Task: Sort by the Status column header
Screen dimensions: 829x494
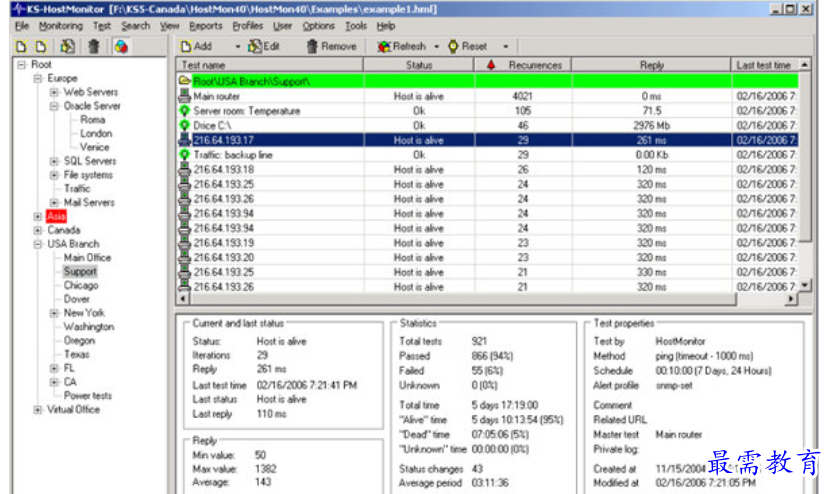Action: [419, 65]
